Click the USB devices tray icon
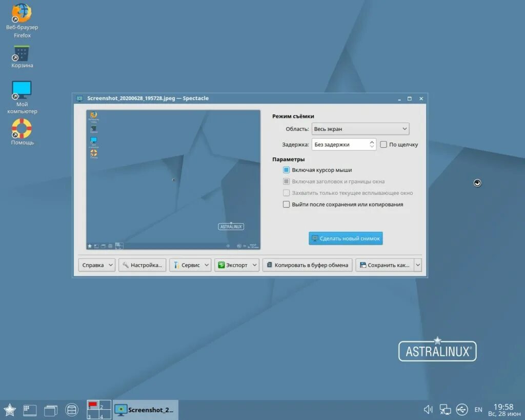Image resolution: width=525 pixels, height=420 pixels. click(462, 409)
